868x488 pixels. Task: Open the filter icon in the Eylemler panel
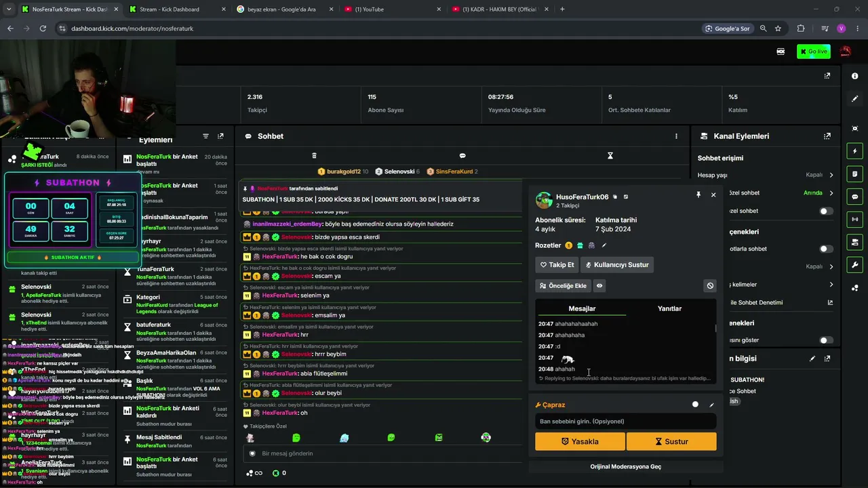[x=205, y=136]
